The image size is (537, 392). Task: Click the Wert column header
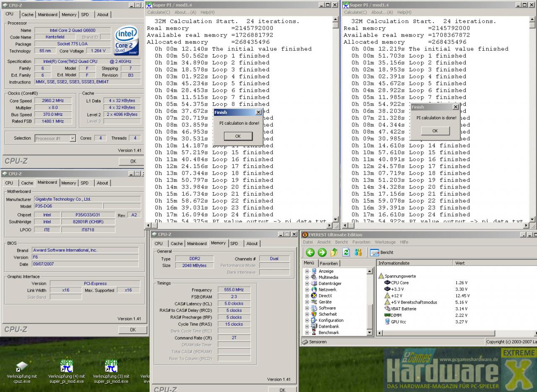coord(495,263)
